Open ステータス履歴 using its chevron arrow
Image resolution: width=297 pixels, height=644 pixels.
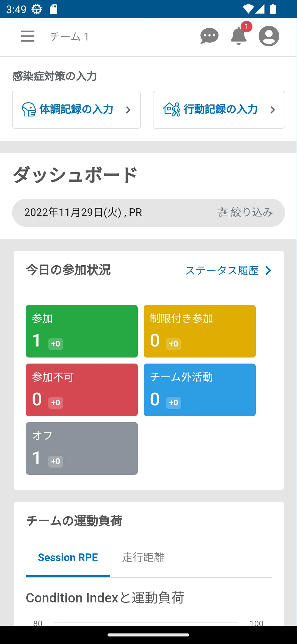[268, 271]
